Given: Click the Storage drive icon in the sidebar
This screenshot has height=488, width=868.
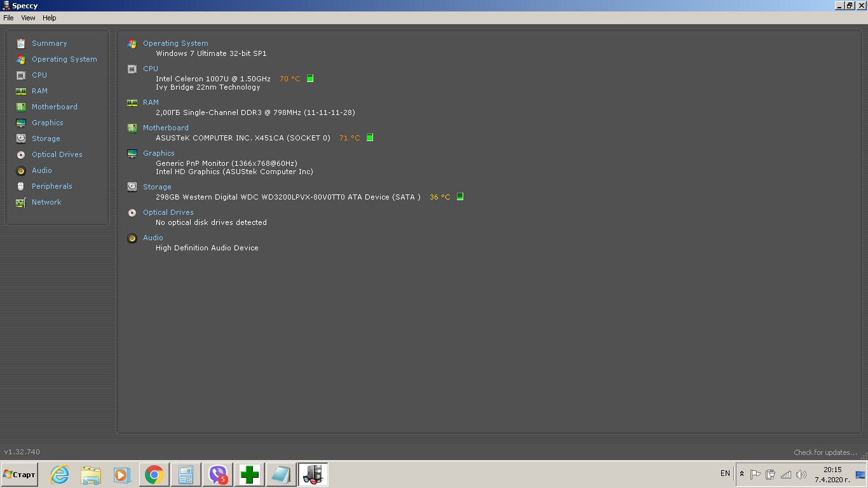Looking at the screenshot, I should [x=21, y=139].
